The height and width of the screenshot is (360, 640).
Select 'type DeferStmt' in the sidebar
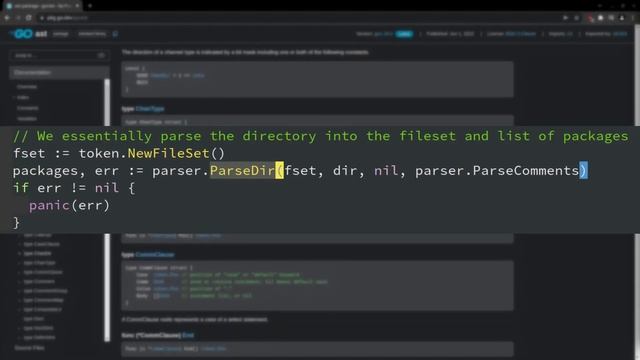click(x=39, y=338)
